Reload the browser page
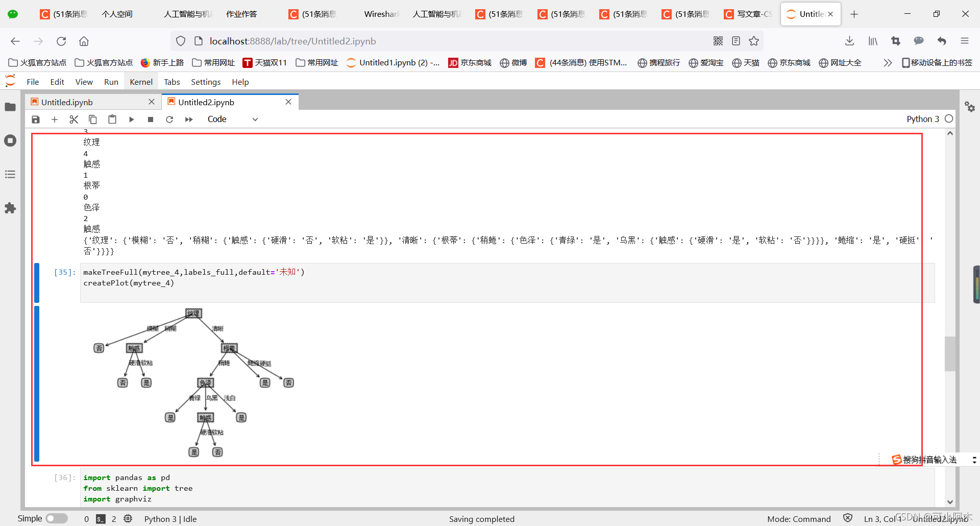The width and height of the screenshot is (980, 526). (x=61, y=41)
